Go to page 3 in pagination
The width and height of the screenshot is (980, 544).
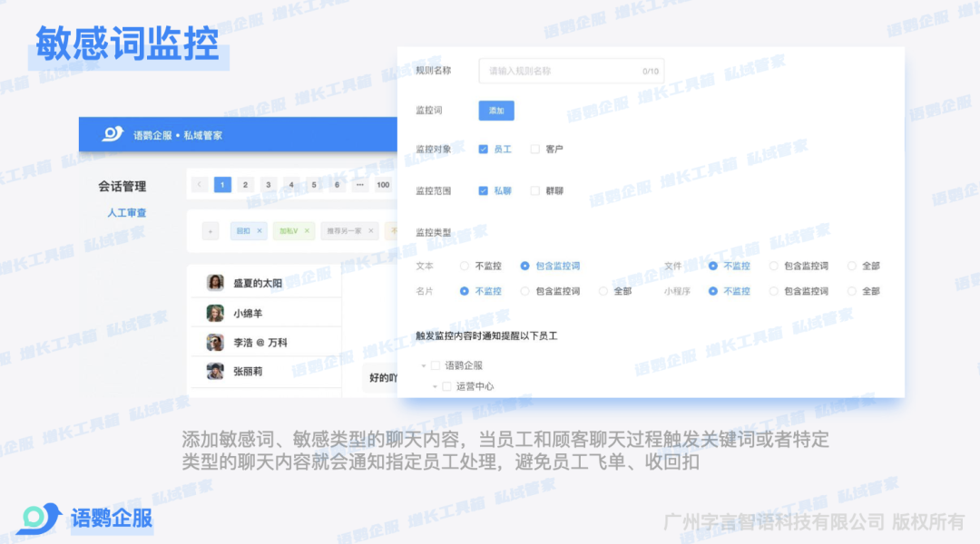coord(268,185)
